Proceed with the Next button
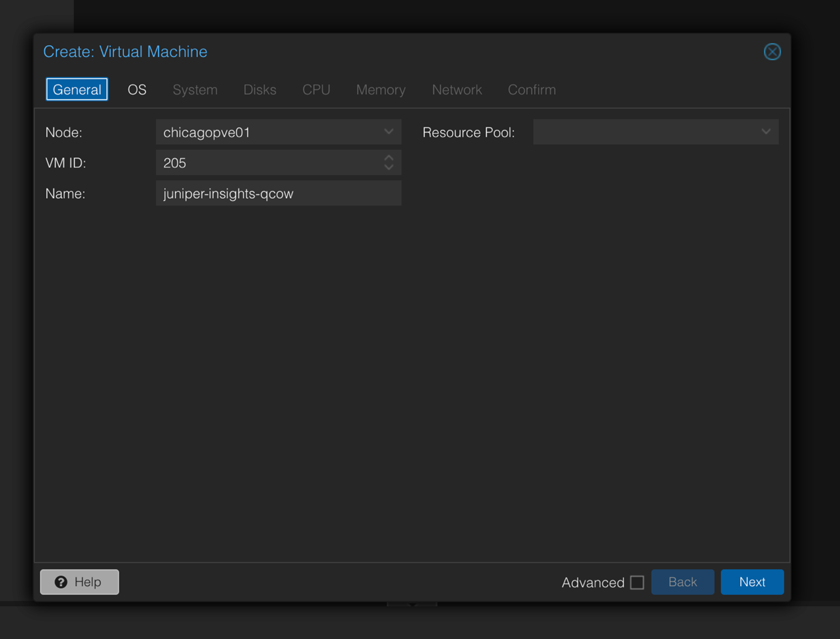Viewport: 840px width, 639px height. [x=752, y=582]
